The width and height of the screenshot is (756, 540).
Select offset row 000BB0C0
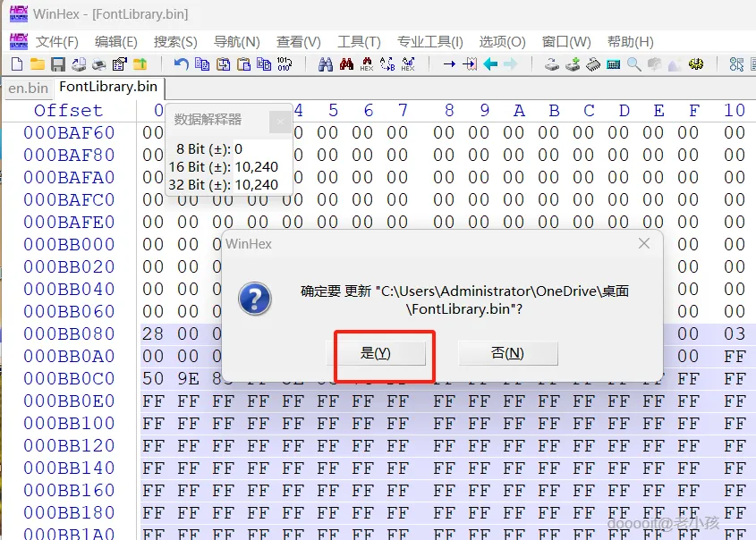coord(69,379)
